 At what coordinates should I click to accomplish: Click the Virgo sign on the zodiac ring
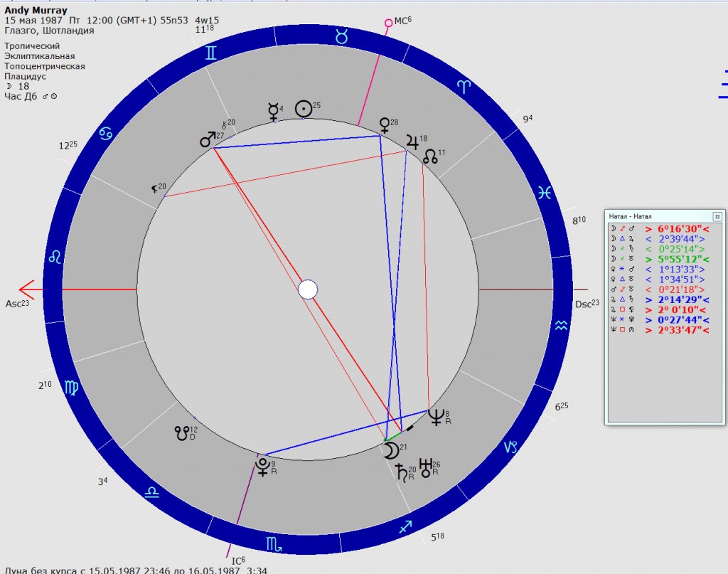[72, 388]
